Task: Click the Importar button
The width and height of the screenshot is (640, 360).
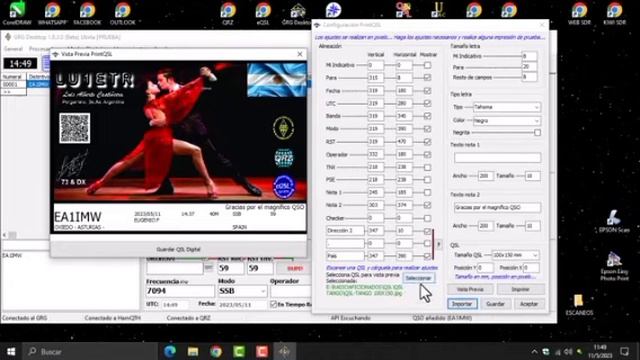Action: (x=462, y=304)
